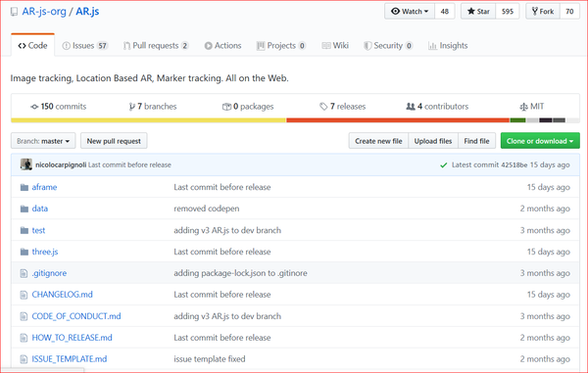Open the Watch dropdown
The width and height of the screenshot is (588, 373).
pos(410,11)
